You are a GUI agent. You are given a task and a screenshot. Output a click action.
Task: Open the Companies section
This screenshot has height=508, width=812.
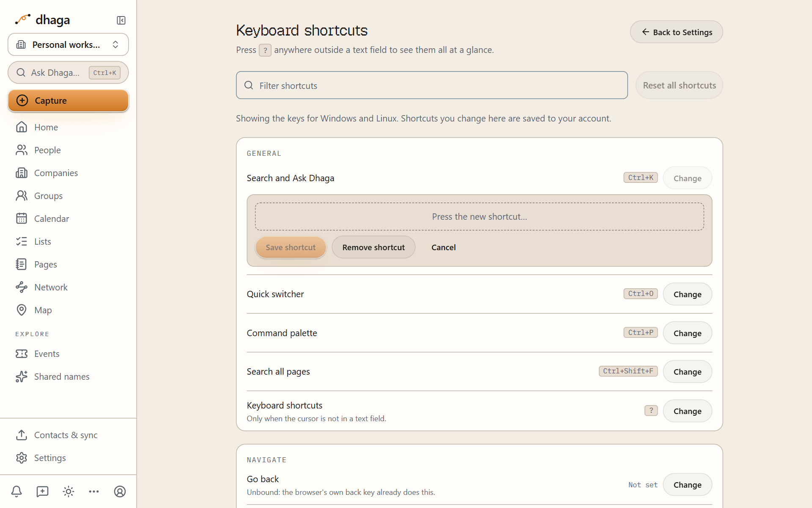click(68, 173)
